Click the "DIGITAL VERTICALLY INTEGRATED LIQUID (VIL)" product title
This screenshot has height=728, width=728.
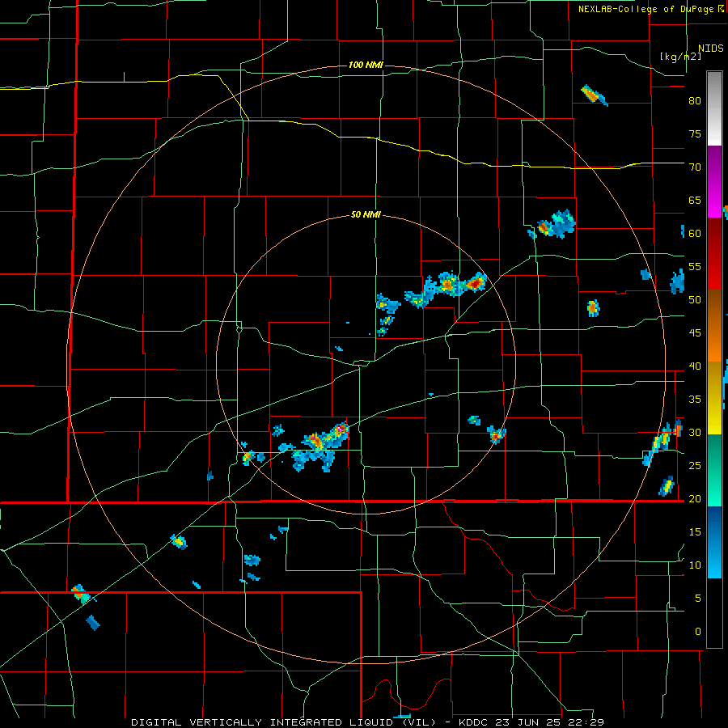(284, 722)
